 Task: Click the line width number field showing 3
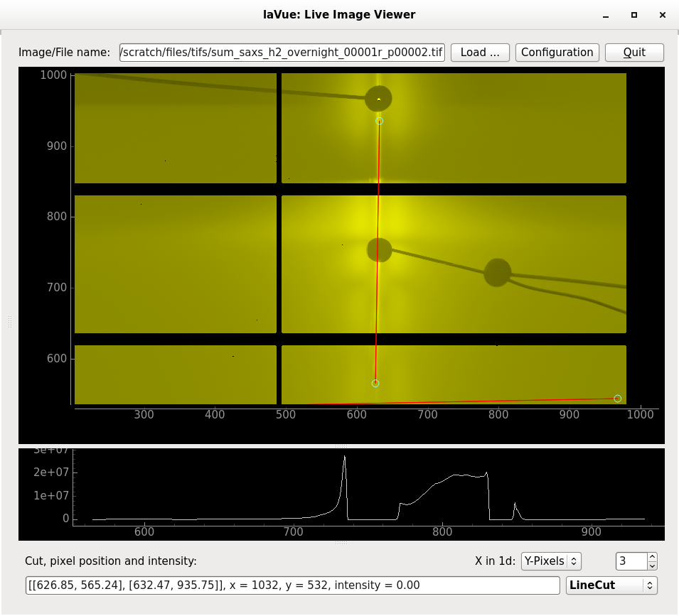tap(632, 561)
